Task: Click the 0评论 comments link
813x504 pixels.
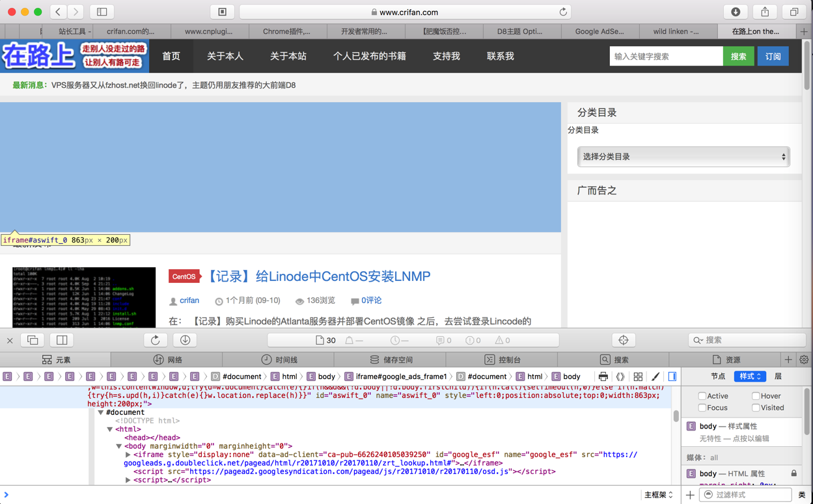Action: tap(371, 300)
